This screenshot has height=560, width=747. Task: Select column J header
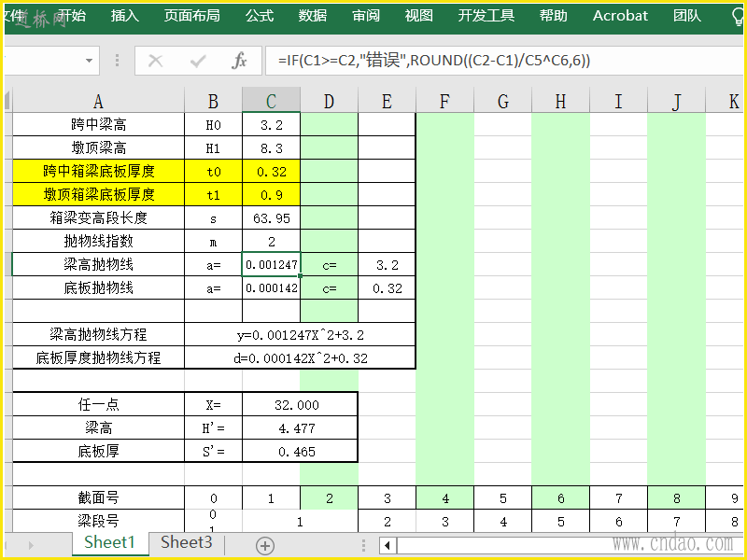point(676,101)
